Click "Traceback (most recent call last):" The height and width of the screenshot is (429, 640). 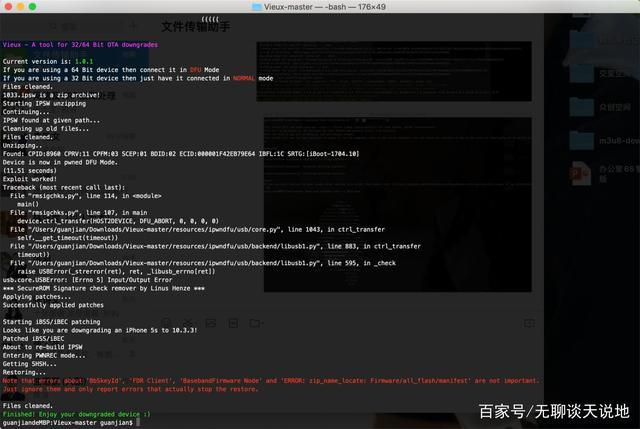[x=64, y=187]
